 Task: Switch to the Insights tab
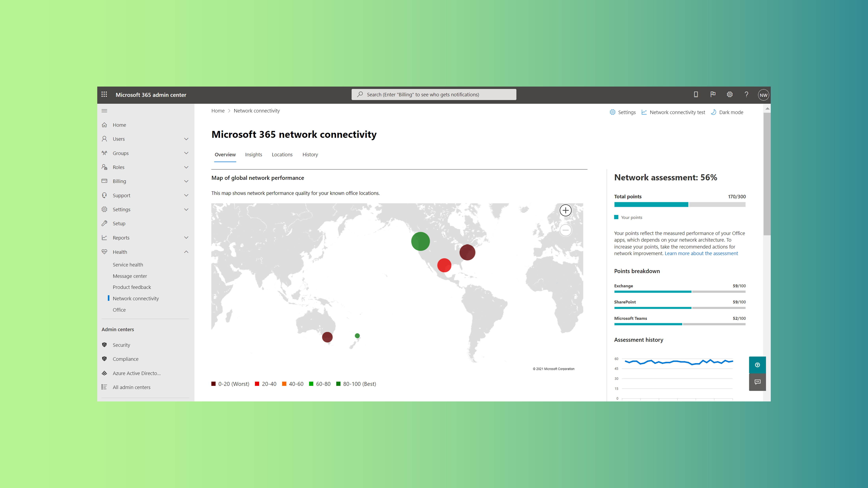(253, 155)
